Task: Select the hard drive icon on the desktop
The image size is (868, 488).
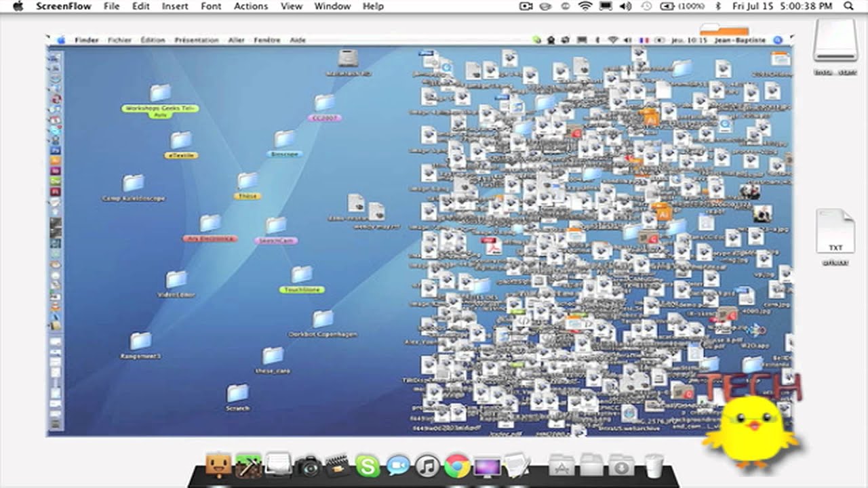Action: (835, 42)
